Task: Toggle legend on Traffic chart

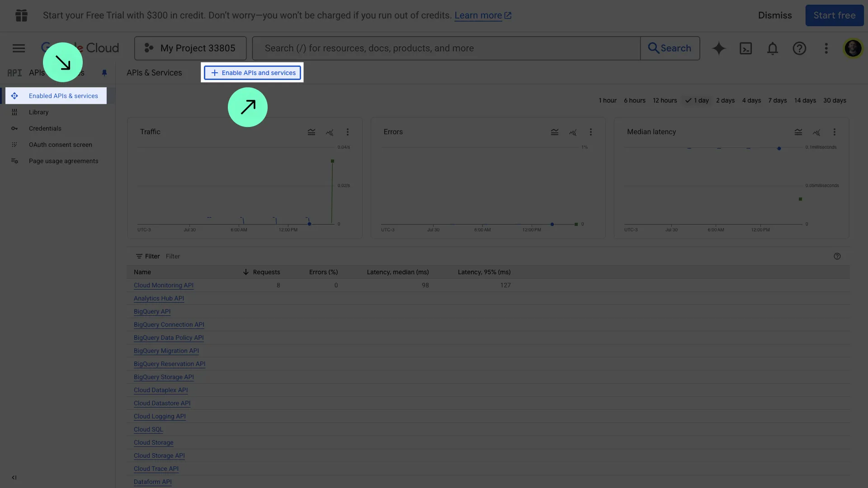Action: click(x=311, y=132)
